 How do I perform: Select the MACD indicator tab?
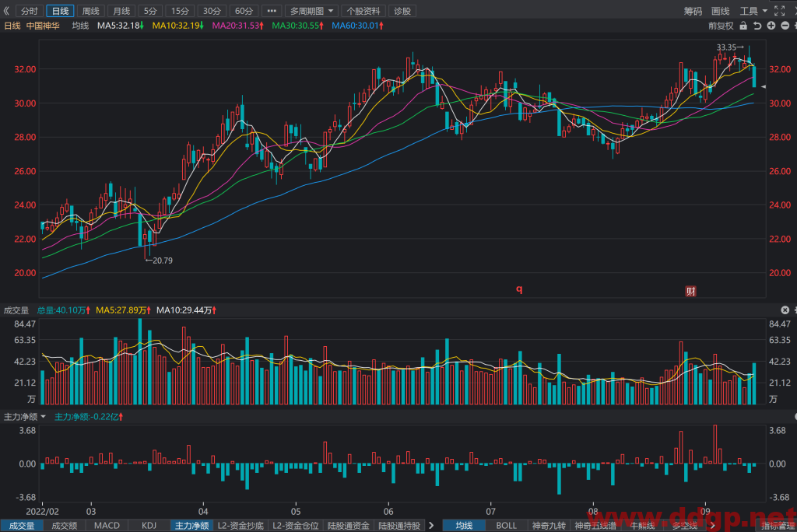(x=107, y=526)
